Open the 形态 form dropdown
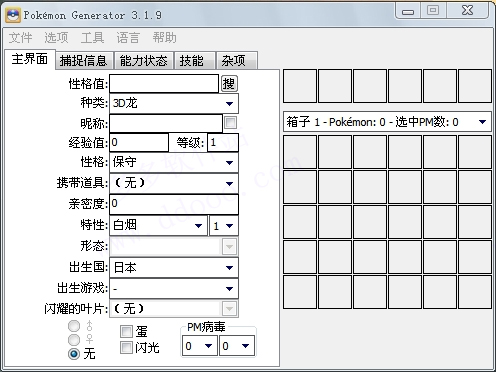496x372 pixels. point(174,246)
